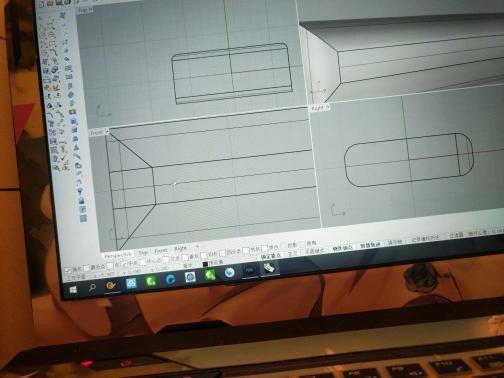Toggle 锁定格点 in the status bar
Image resolution: width=504 pixels, height=378 pixels.
click(x=271, y=256)
